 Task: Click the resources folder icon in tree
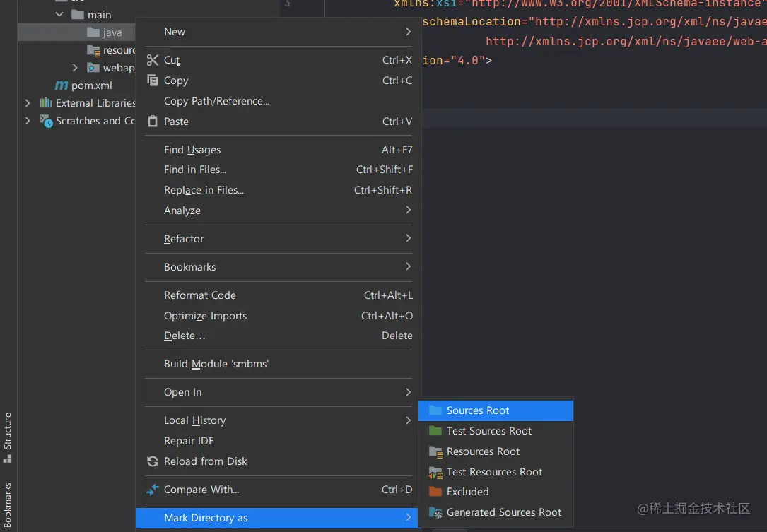pos(93,50)
